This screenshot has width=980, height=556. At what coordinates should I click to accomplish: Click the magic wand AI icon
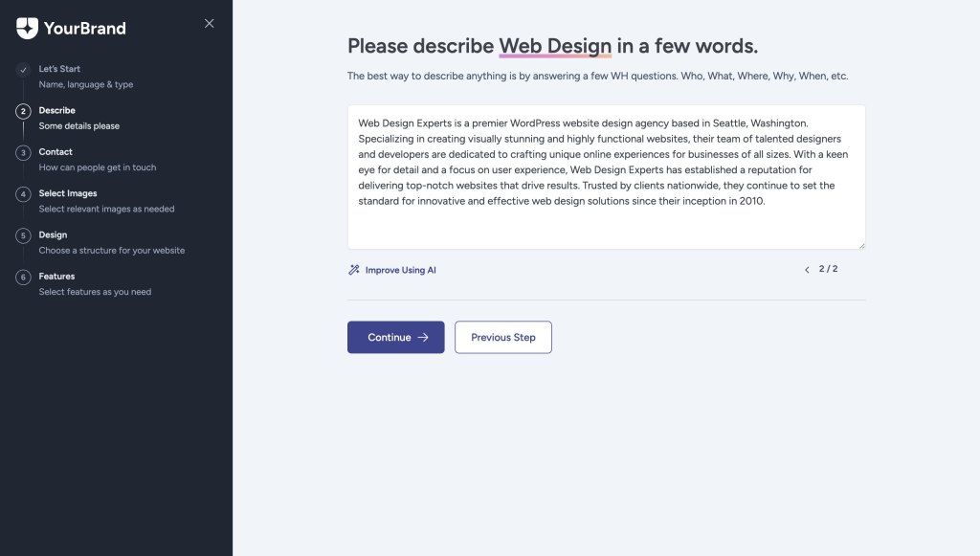pyautogui.click(x=354, y=270)
